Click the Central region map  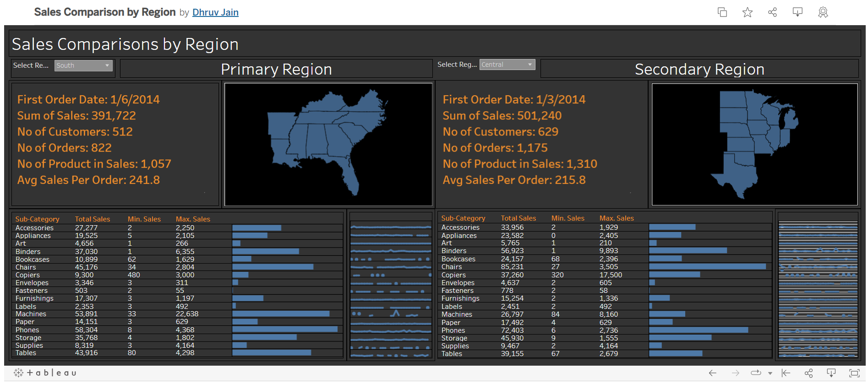[751, 137]
